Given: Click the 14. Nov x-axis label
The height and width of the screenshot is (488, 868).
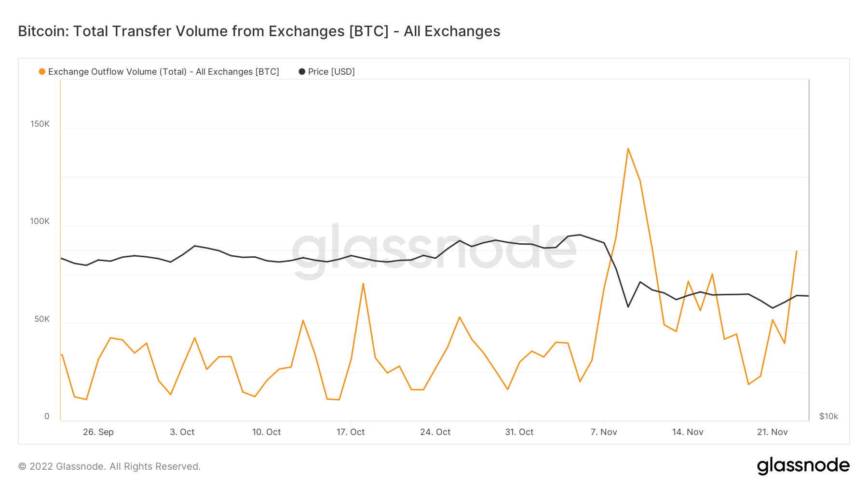Looking at the screenshot, I should (x=688, y=432).
